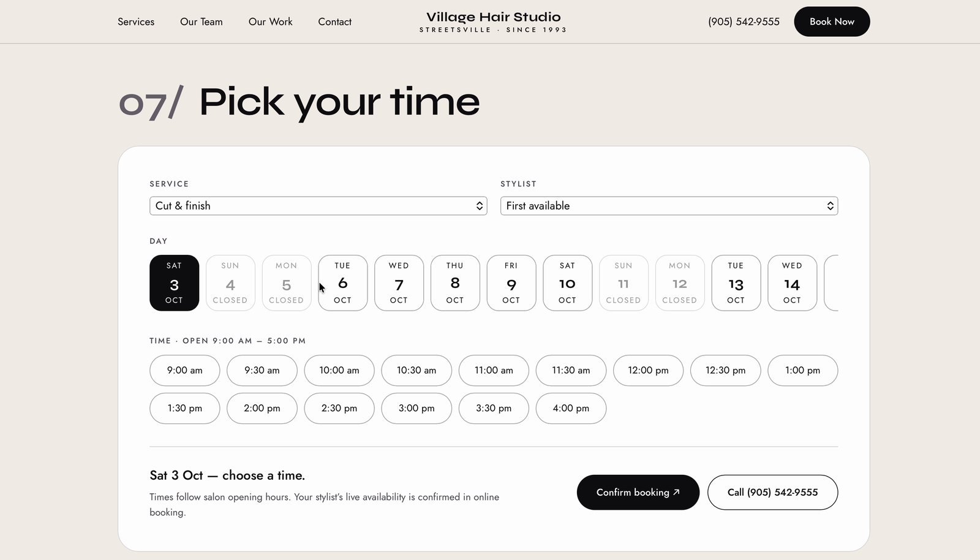Select Sat 3 Oct day
This screenshot has height=560, width=980.
pyautogui.click(x=174, y=283)
